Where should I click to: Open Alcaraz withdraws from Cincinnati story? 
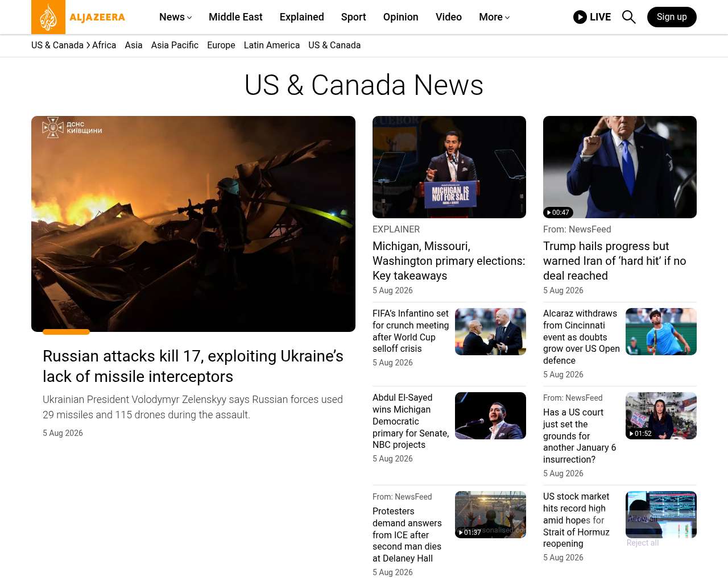pos(581,337)
